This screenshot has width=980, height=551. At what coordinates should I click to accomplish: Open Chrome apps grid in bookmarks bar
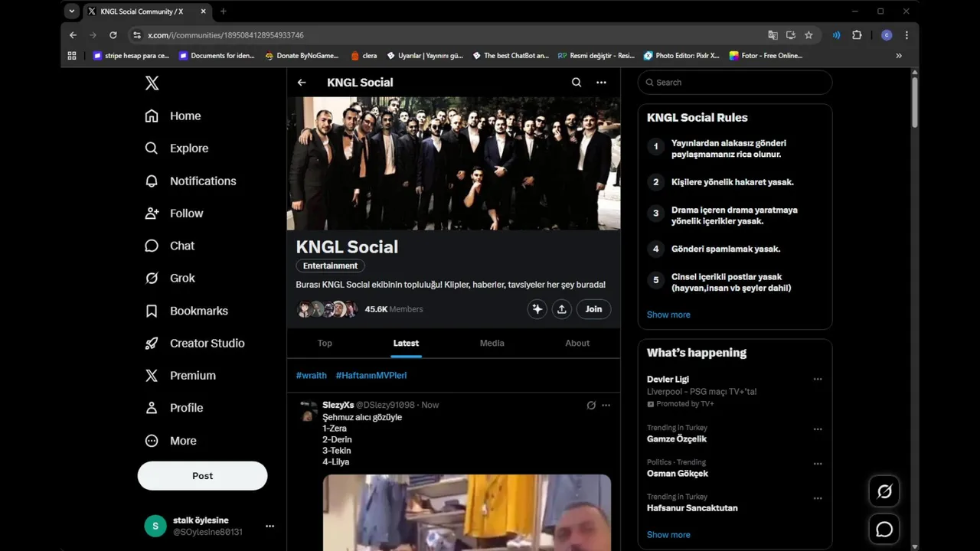click(72, 55)
